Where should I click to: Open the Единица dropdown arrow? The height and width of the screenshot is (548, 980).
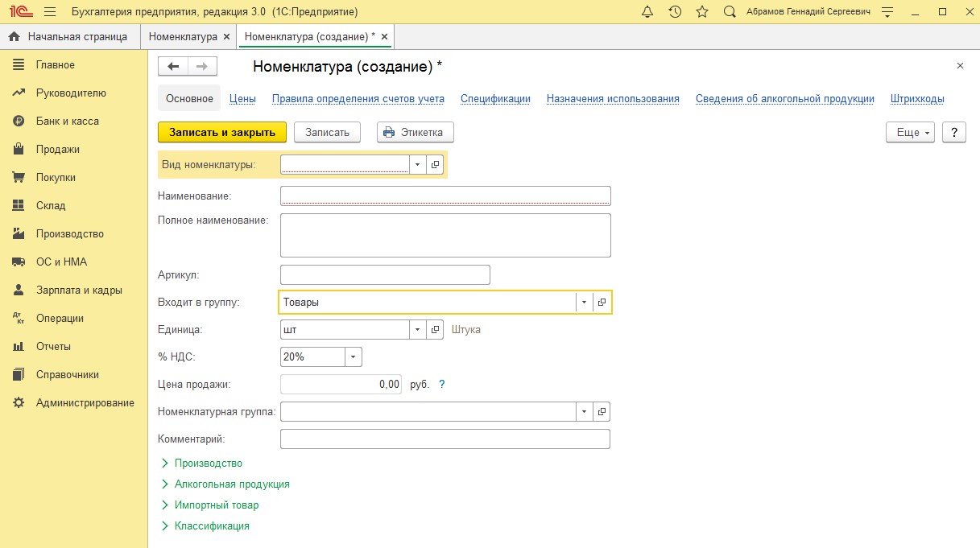(x=417, y=330)
